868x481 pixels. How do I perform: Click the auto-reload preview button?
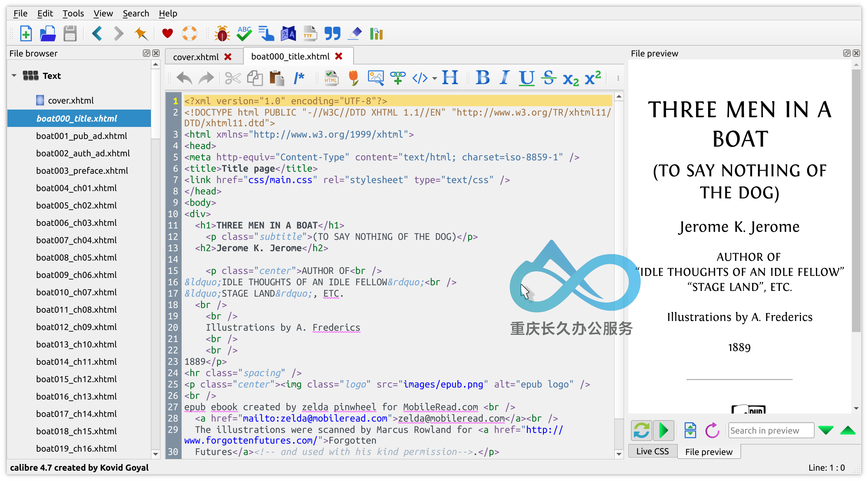[641, 431]
